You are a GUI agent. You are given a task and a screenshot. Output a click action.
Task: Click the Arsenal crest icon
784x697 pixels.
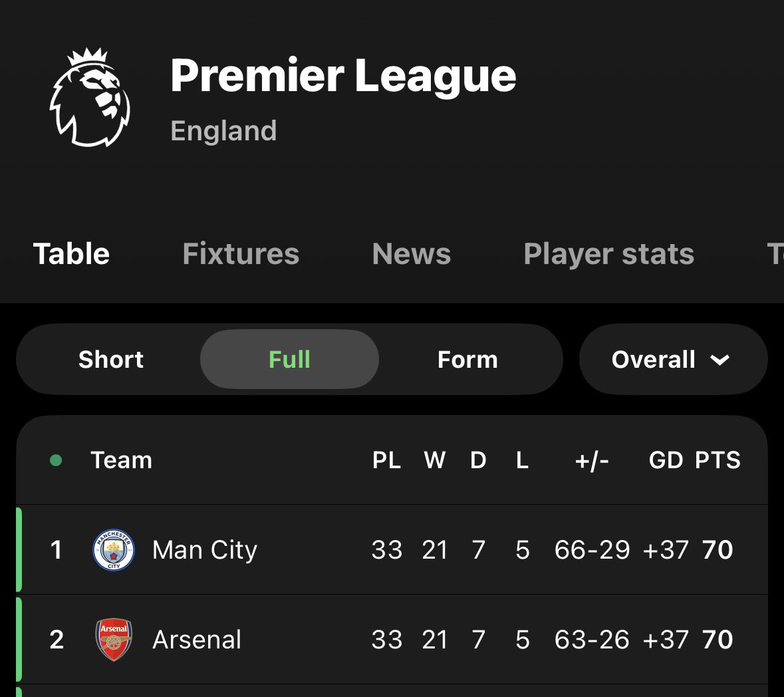[114, 640]
